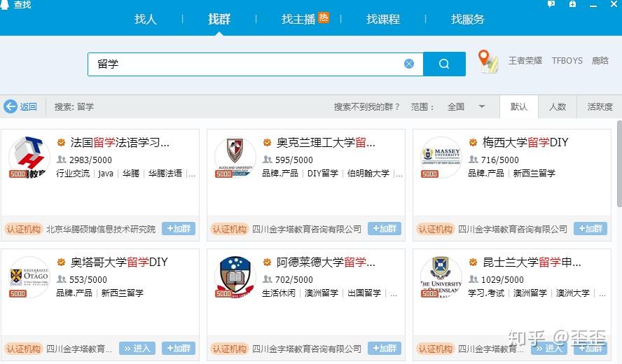This screenshot has width=622, height=364.
Task: Click the member count icon beside 595/5000
Action: (268, 160)
